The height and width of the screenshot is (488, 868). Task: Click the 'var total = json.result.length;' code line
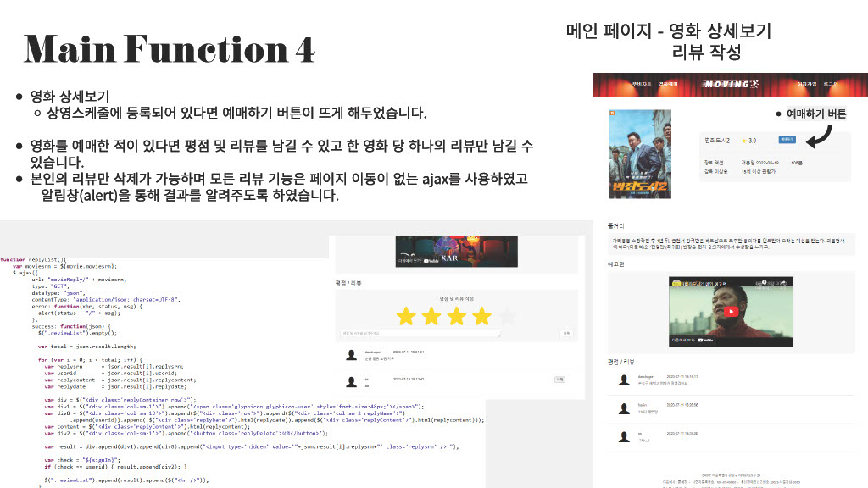click(87, 347)
